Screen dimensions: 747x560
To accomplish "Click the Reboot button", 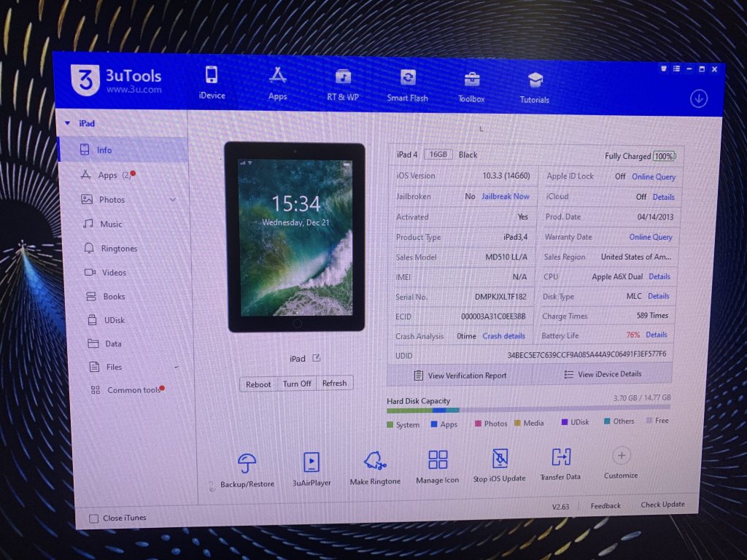I will point(258,384).
